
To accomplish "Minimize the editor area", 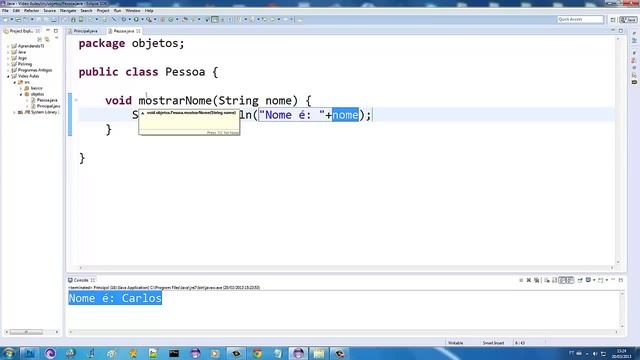I will tap(613, 31).
